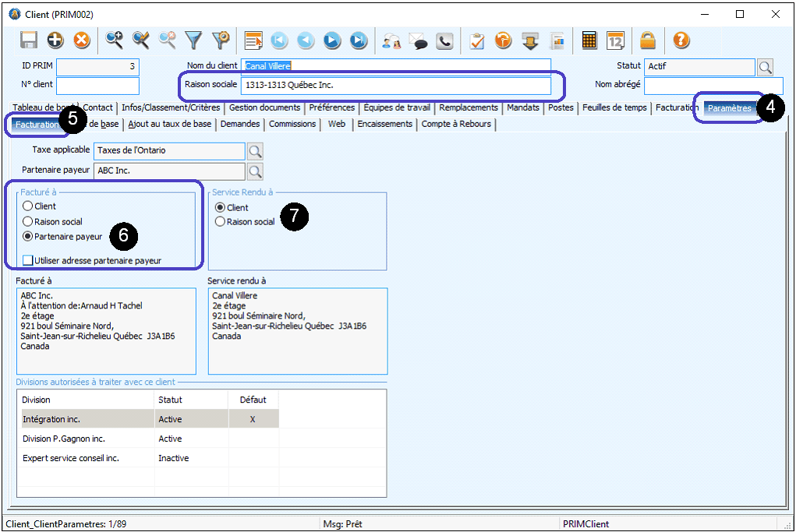
Task: Select Raison social under Service Rendu à
Action: [x=220, y=222]
